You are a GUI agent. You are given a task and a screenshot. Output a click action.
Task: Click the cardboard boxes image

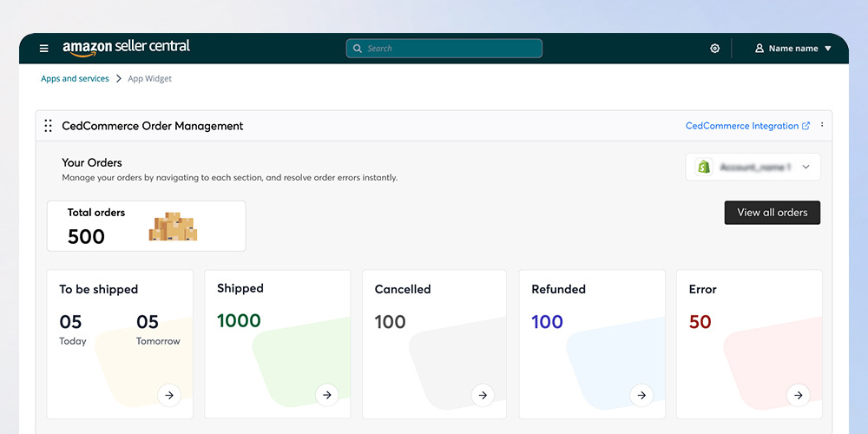[173, 227]
